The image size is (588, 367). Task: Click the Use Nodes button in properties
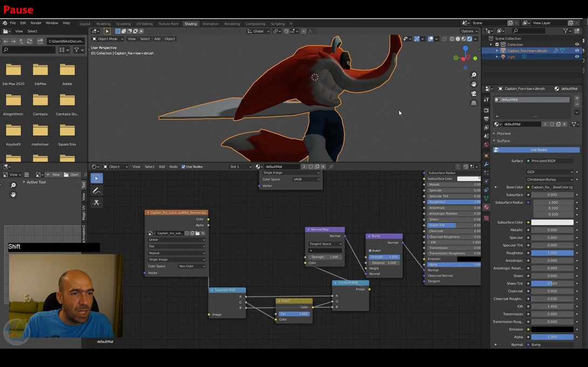click(x=536, y=150)
